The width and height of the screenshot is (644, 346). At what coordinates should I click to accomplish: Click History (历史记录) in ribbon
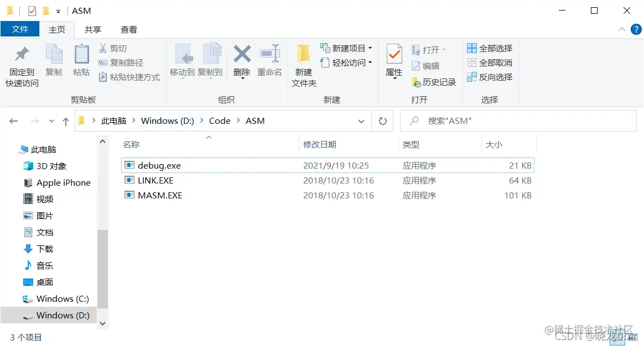click(433, 82)
